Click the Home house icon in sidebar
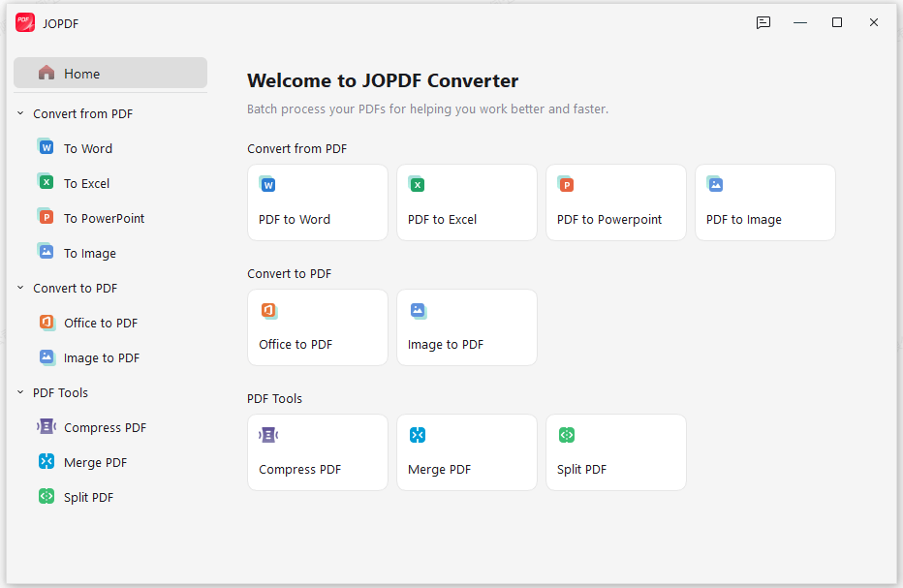Image resolution: width=903 pixels, height=588 pixels. (x=47, y=73)
